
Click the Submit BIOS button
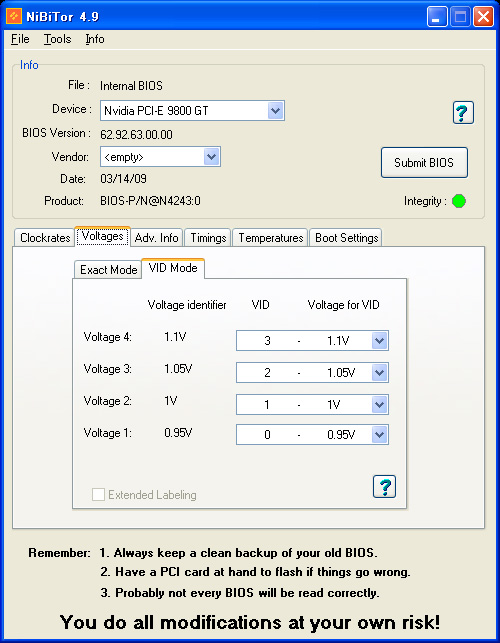pos(424,162)
